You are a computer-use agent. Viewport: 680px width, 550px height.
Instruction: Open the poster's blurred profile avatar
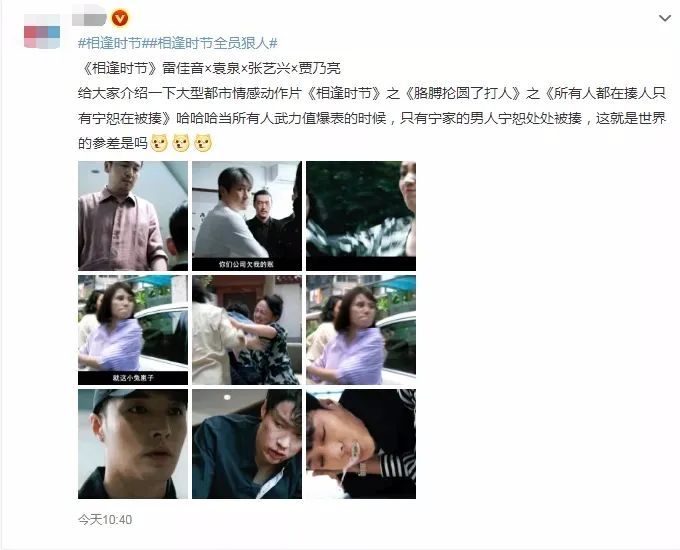42,31
